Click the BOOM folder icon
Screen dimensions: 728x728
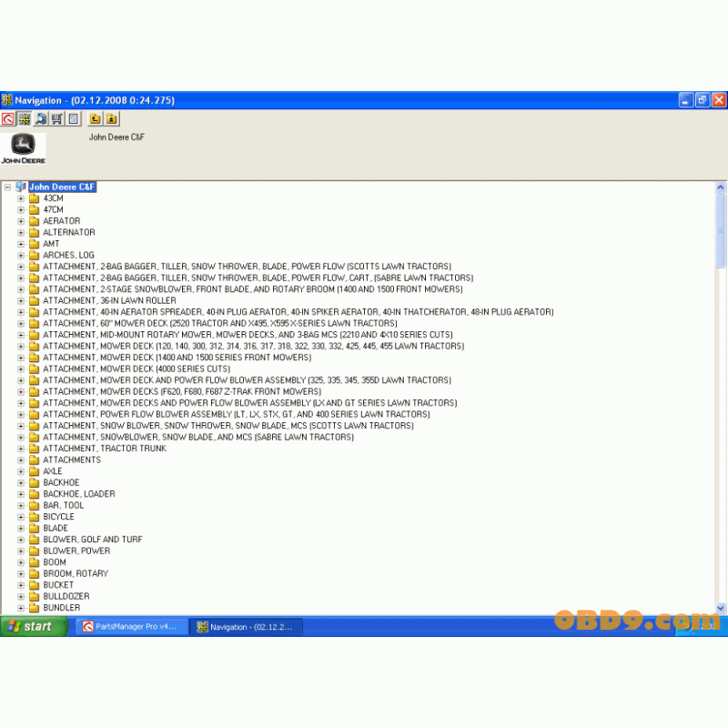34,562
